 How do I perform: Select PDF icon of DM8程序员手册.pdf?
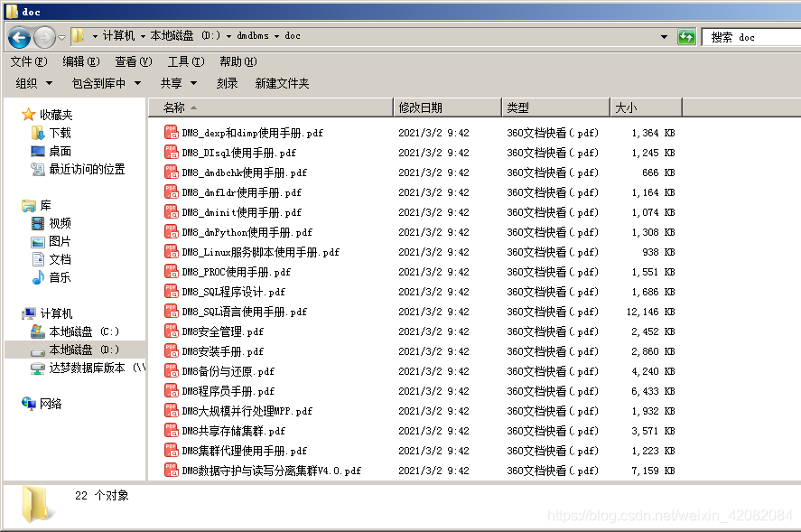172,391
